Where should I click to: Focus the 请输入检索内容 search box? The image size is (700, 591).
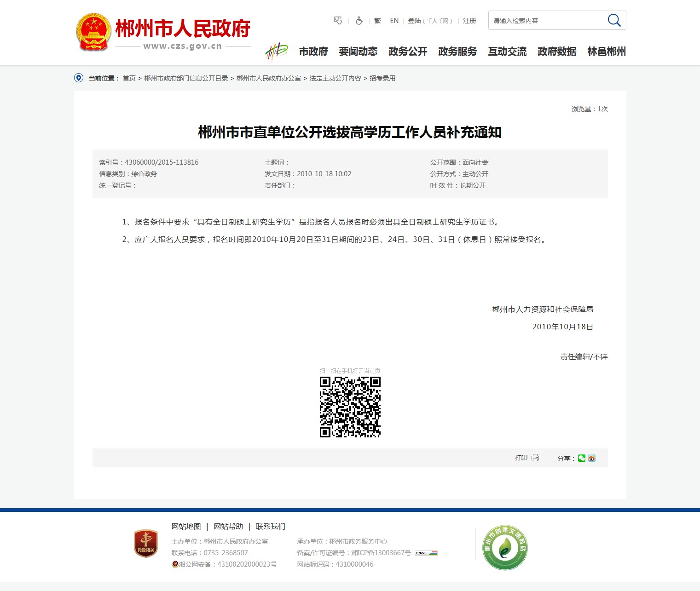[x=545, y=21]
